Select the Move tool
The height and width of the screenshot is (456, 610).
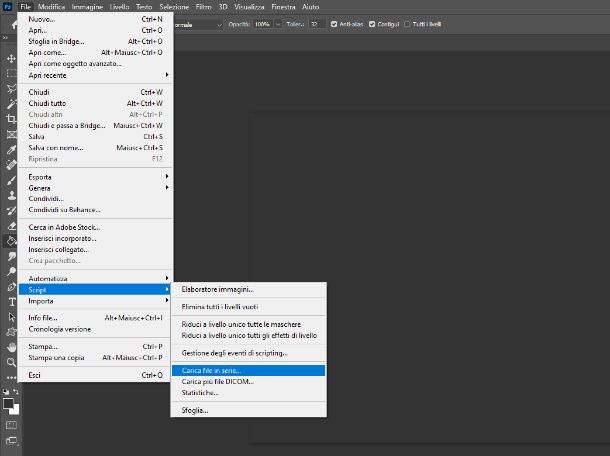pos(11,59)
